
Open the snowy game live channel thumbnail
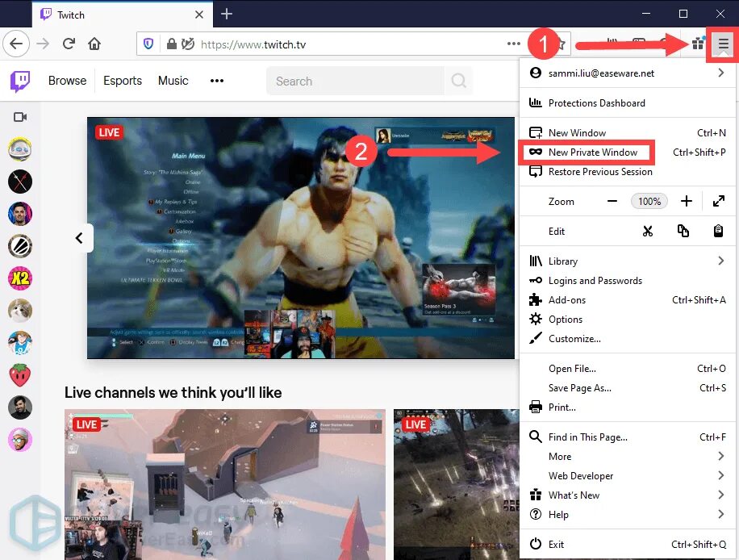[225, 485]
